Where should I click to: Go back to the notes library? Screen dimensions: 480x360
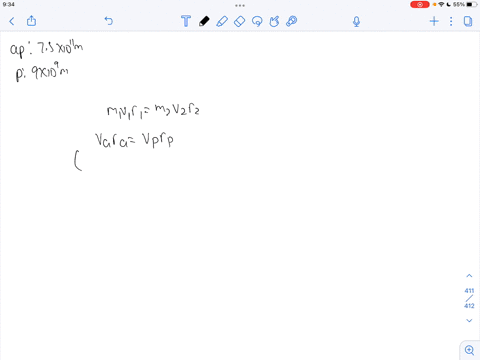coord(12,22)
